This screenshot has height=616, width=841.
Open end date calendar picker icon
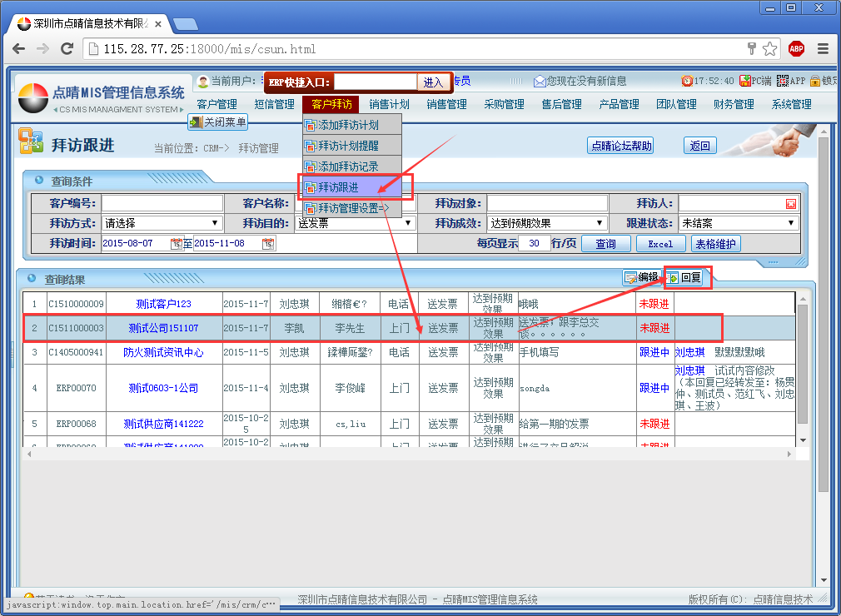point(267,244)
